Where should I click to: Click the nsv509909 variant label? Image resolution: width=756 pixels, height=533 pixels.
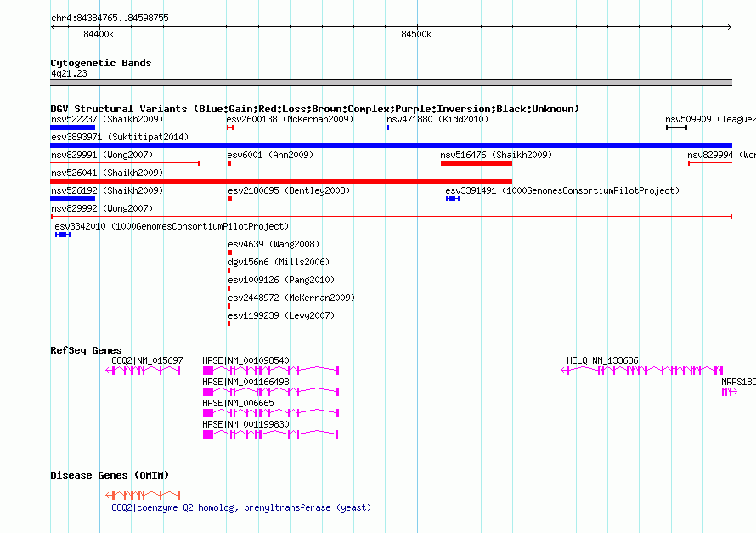(710, 119)
